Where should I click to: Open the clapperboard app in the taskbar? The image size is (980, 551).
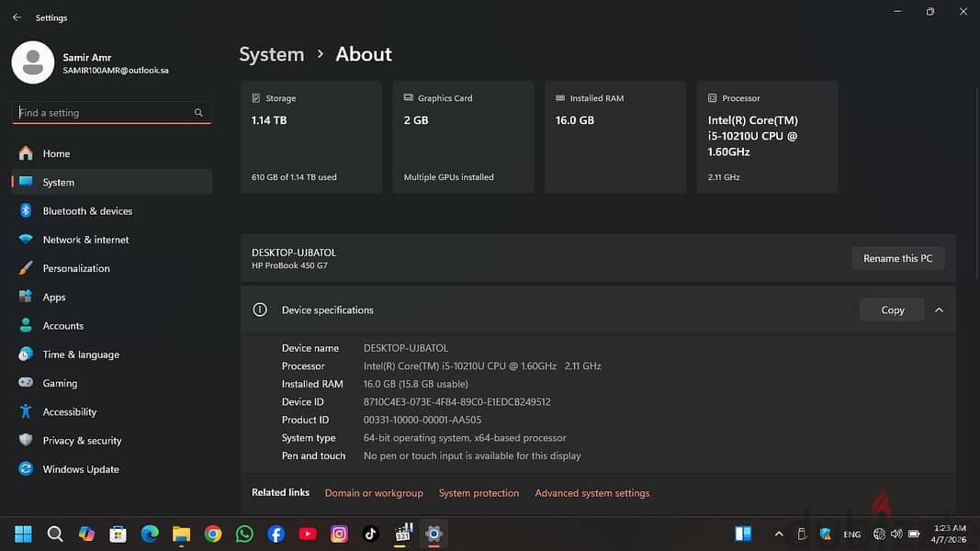click(403, 533)
